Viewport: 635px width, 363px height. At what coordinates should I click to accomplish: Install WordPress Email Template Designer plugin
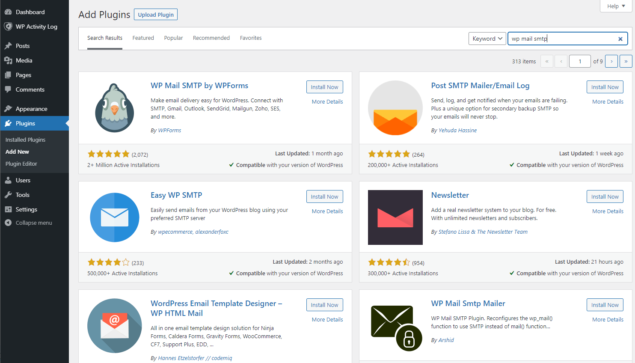[x=324, y=305]
